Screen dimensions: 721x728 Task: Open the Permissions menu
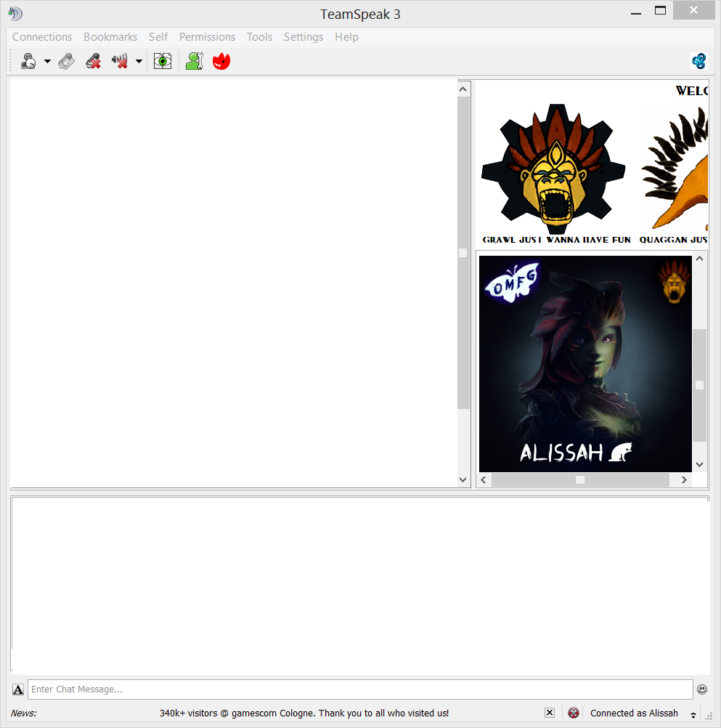(x=208, y=37)
